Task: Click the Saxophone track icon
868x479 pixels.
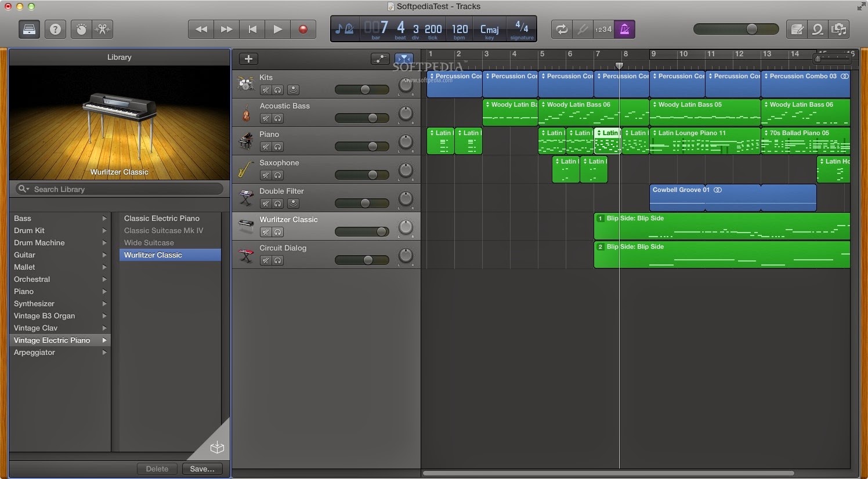Action: (x=246, y=169)
